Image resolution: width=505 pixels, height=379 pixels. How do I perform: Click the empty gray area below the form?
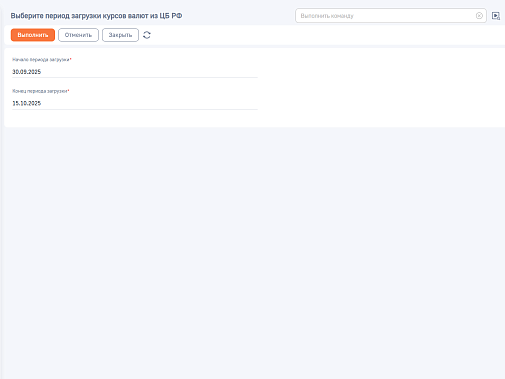coord(253,253)
